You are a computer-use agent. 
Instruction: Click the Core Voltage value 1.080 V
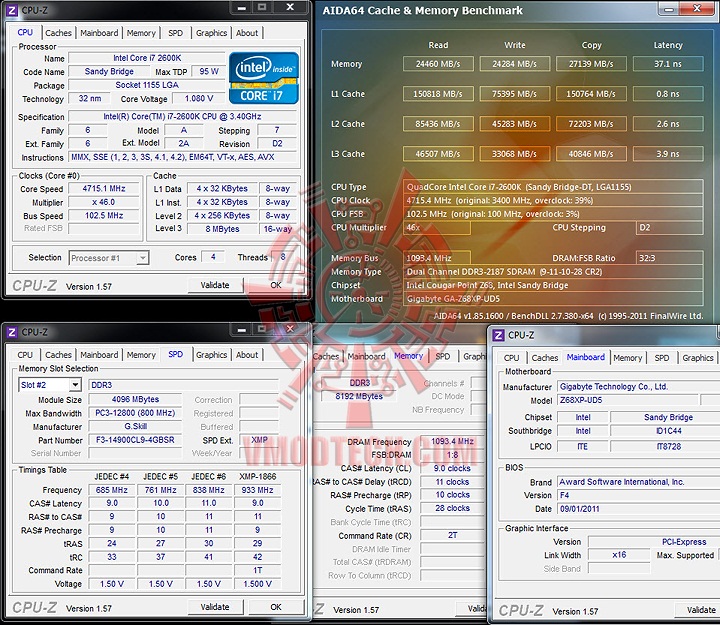point(199,99)
